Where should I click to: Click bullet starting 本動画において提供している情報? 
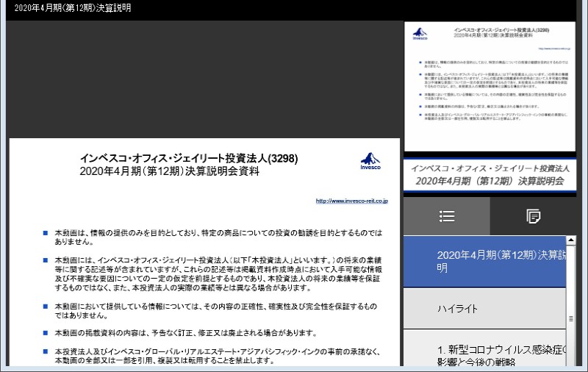tap(216, 311)
